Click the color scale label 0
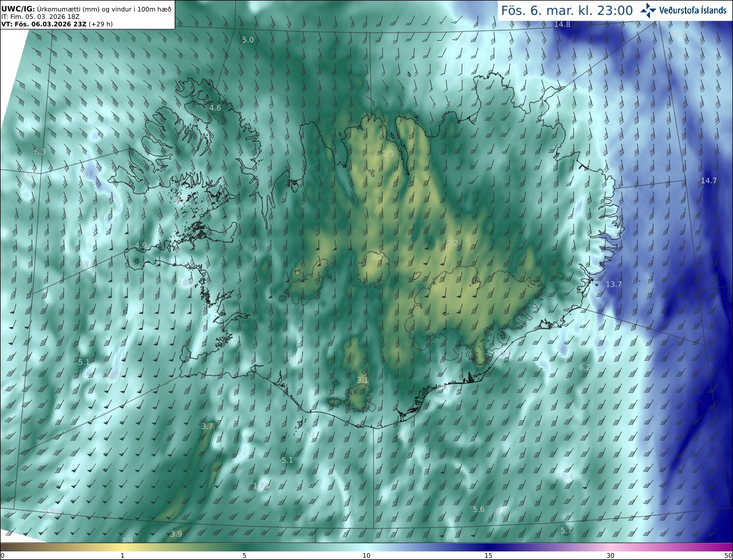The image size is (733, 560). [2, 555]
